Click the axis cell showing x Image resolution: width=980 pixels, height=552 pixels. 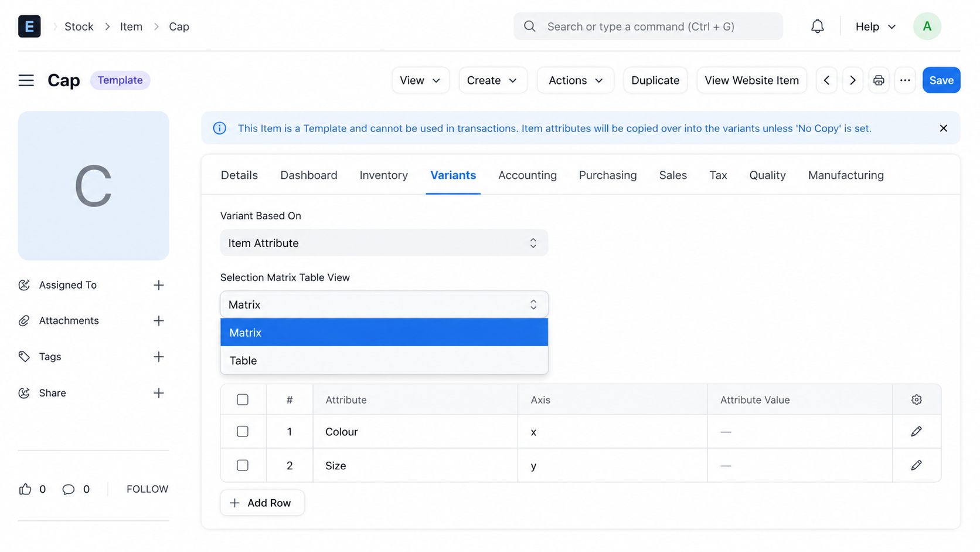click(x=612, y=432)
